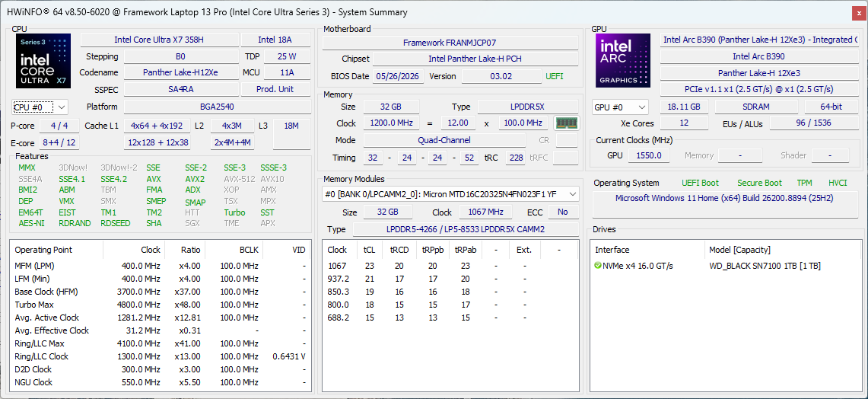Click the 937.2 memory timing row
The image size is (868, 399).
tap(450, 279)
